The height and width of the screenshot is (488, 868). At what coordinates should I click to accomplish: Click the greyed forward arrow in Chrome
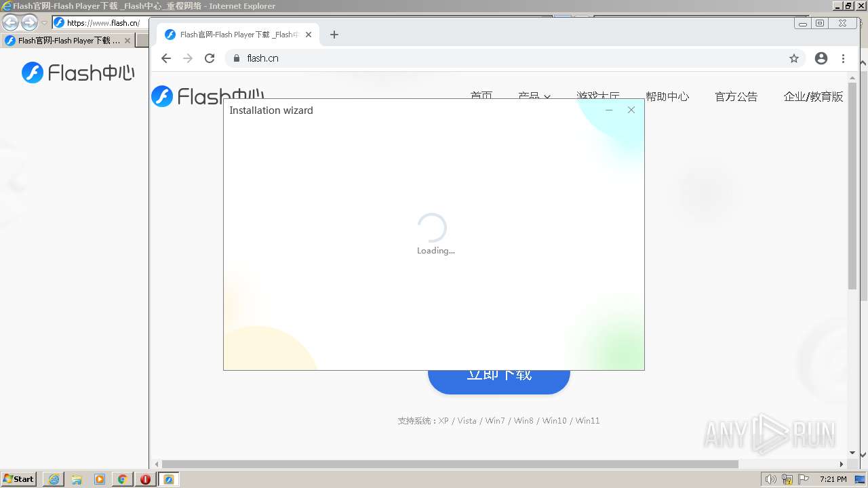(188, 58)
